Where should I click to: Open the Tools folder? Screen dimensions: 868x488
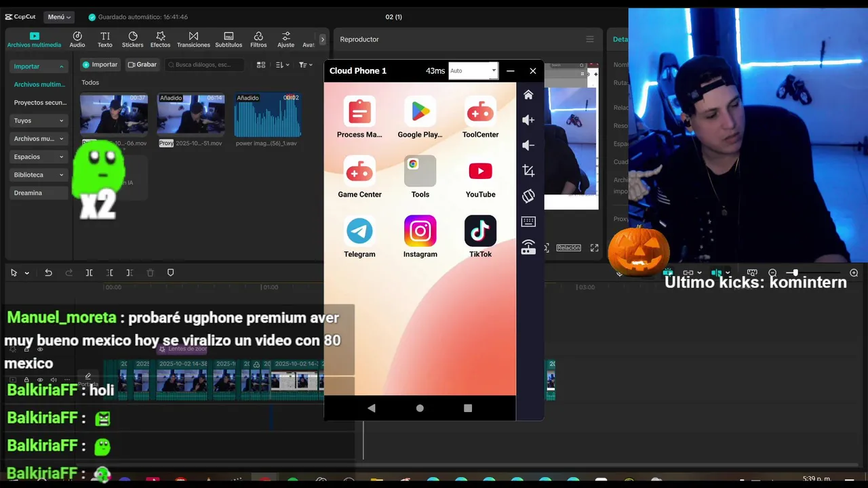click(420, 178)
